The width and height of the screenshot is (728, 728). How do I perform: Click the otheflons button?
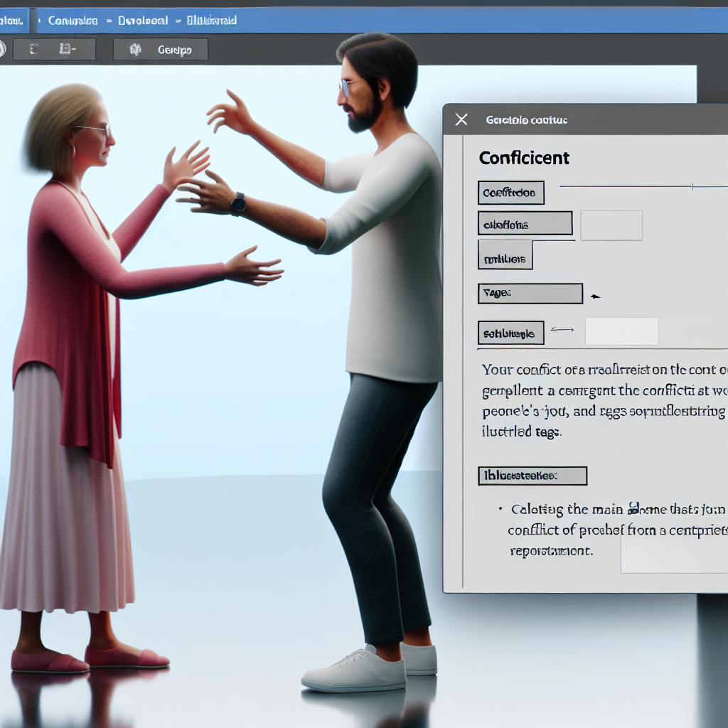pyautogui.click(x=525, y=224)
